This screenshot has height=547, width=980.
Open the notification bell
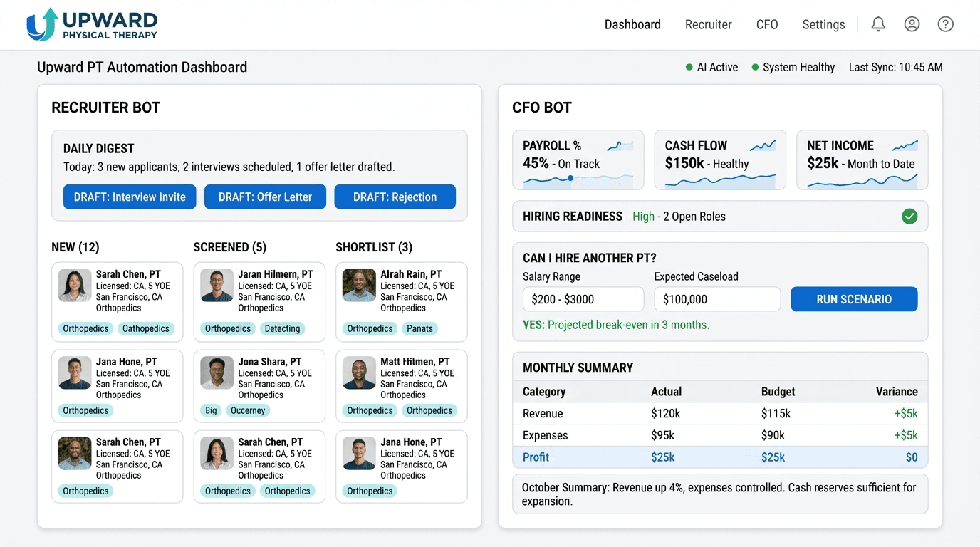coord(877,24)
